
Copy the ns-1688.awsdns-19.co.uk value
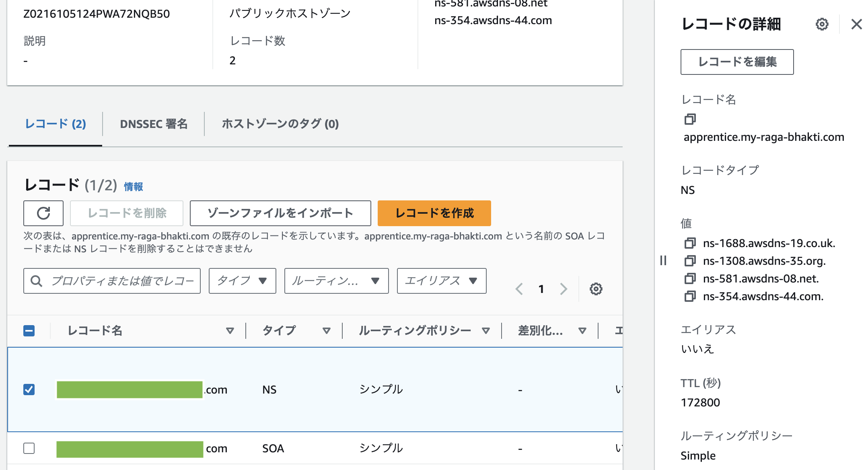tap(691, 243)
